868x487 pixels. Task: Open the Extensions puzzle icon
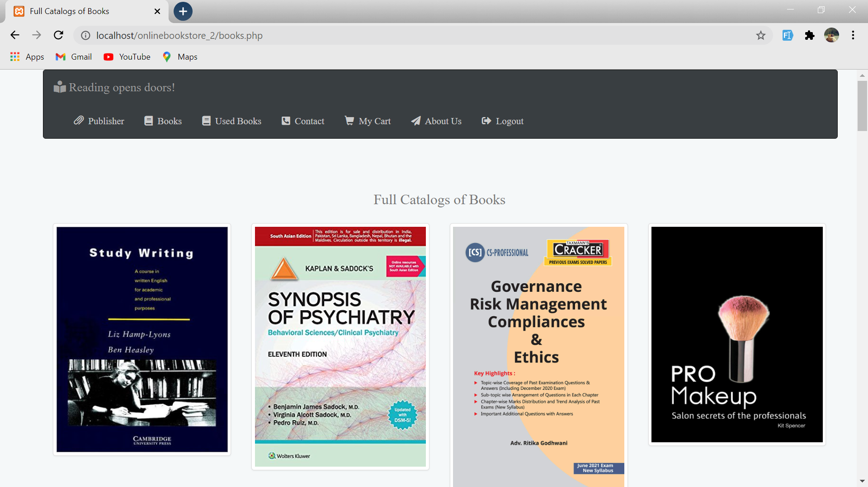pos(810,35)
